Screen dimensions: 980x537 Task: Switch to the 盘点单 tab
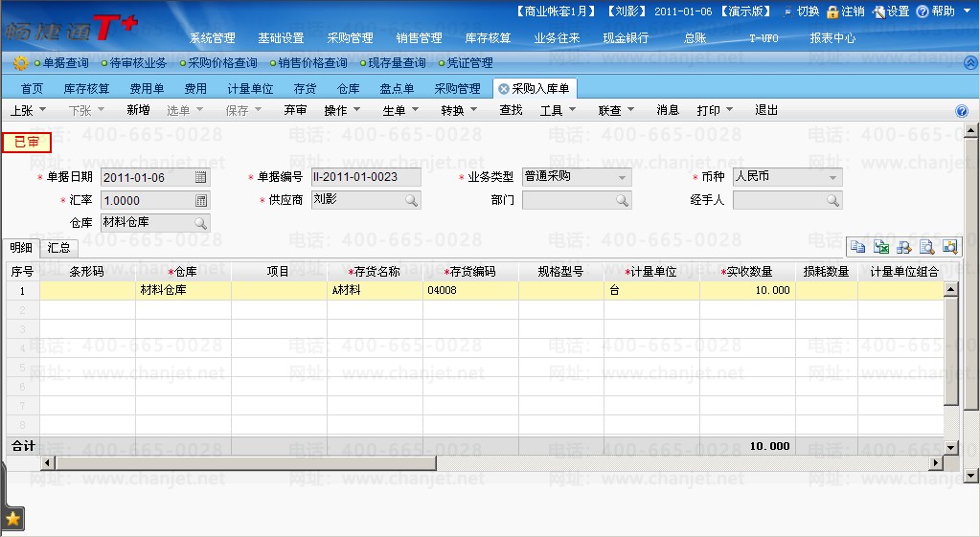pyautogui.click(x=397, y=89)
